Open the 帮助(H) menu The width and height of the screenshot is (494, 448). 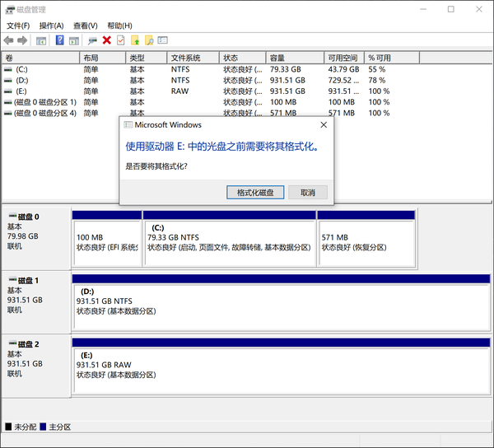click(119, 26)
